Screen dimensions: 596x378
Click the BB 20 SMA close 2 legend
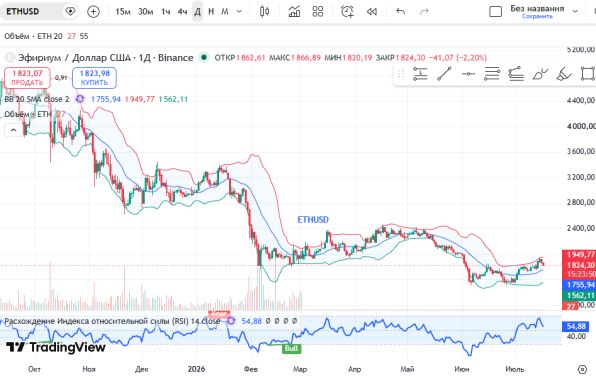coord(37,99)
